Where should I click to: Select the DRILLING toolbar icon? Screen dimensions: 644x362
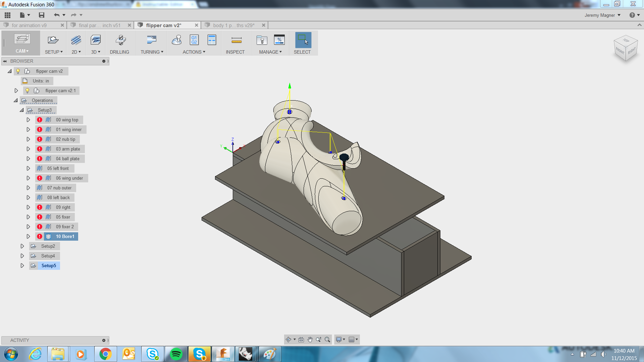click(120, 43)
